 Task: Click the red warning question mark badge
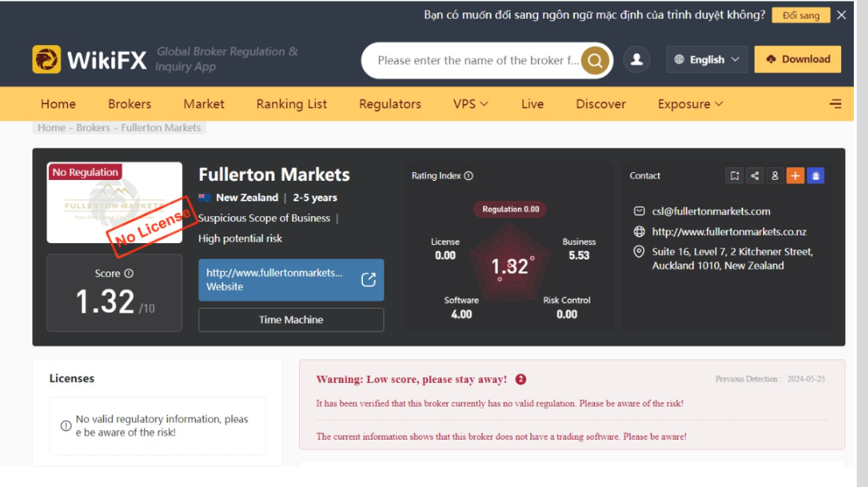(x=521, y=380)
